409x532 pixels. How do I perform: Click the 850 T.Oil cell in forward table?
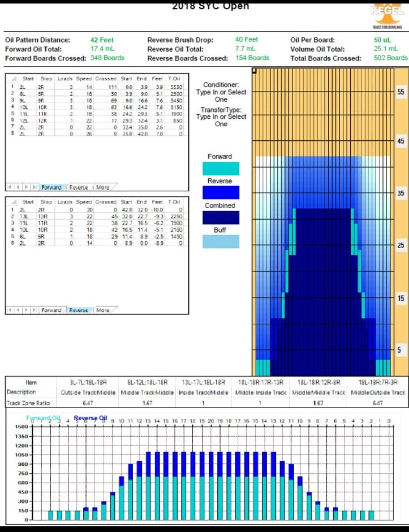coord(178,121)
